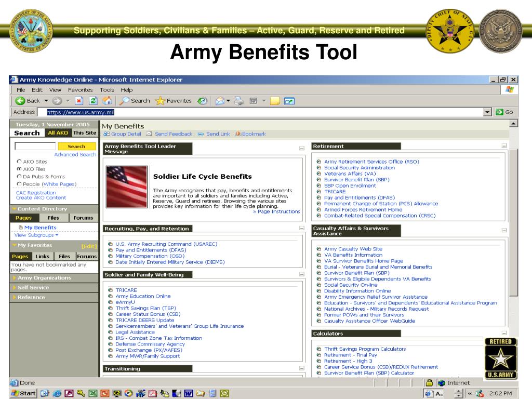Open the Word icon in taskbar quick launch
The width and height of the screenshot is (532, 399).
189,394
